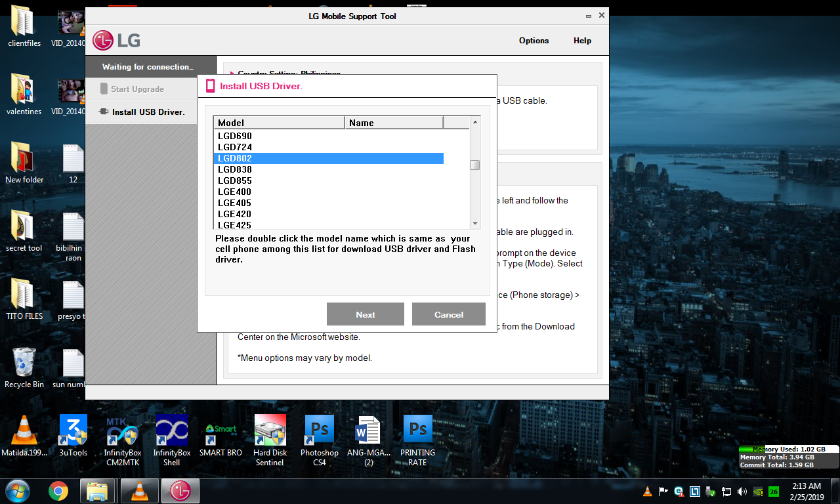Select model LGD838 in the list
The height and width of the screenshot is (504, 840).
pyautogui.click(x=329, y=169)
